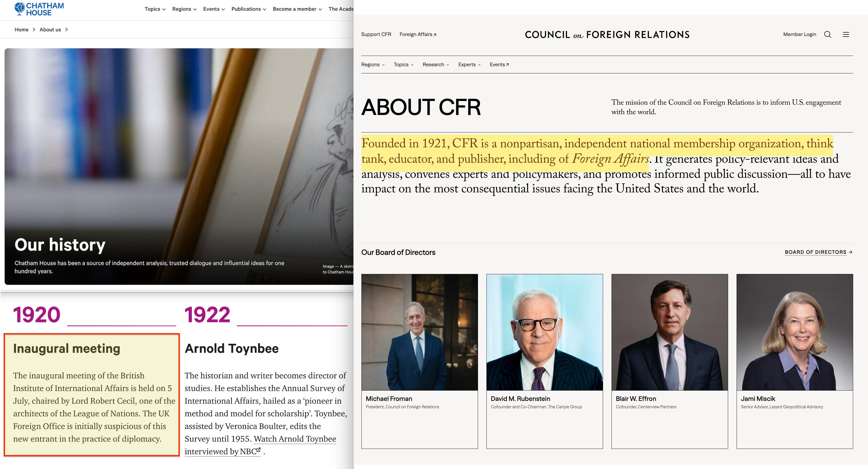Click The Academy menu item

pos(341,9)
